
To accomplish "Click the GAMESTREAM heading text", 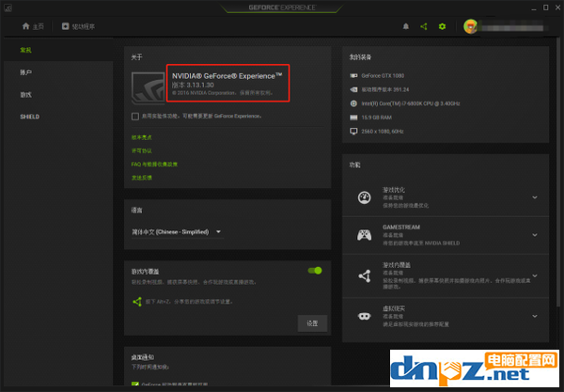I will pyautogui.click(x=401, y=227).
